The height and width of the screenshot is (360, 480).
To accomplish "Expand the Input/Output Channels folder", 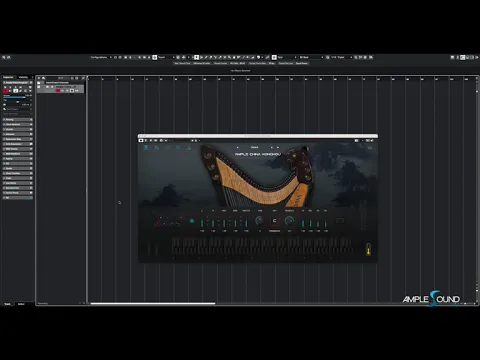I will (x=39, y=83).
